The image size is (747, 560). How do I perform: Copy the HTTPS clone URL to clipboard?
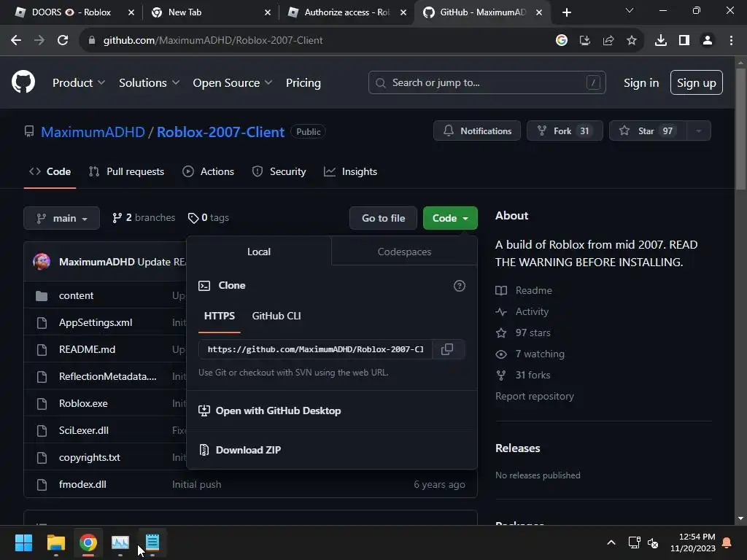pos(447,349)
